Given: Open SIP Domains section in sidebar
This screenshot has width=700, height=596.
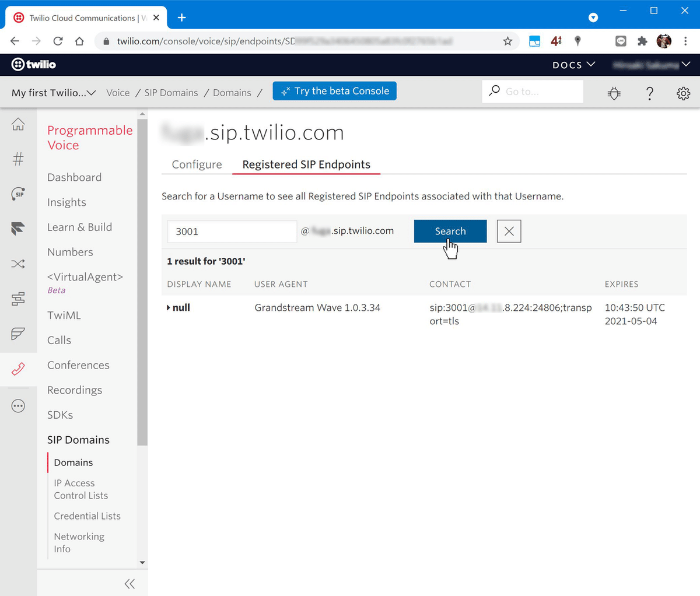Looking at the screenshot, I should (x=78, y=440).
